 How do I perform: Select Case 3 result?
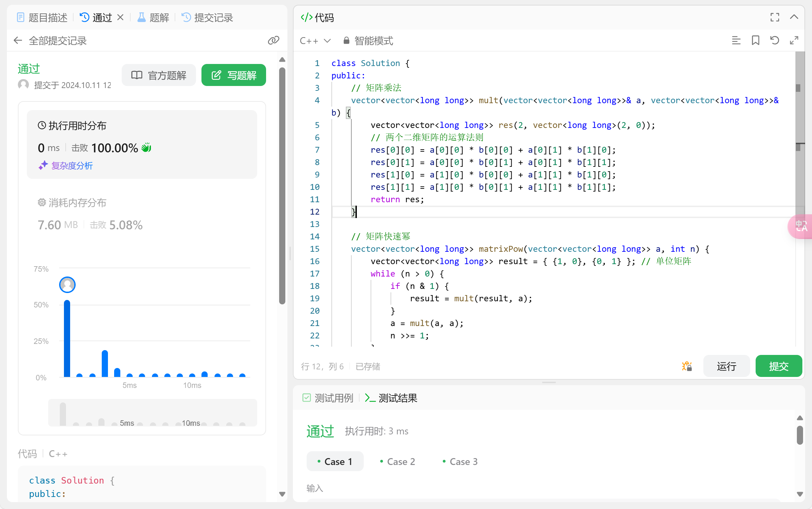click(x=460, y=462)
